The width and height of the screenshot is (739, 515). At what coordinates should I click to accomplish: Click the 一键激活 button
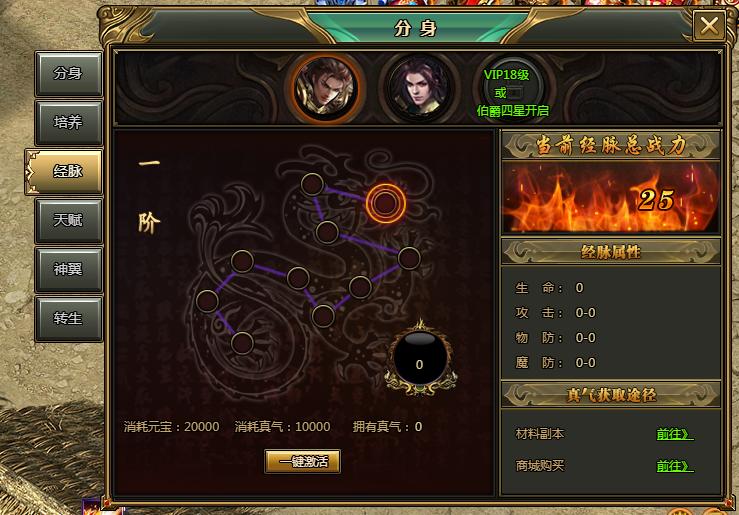303,461
